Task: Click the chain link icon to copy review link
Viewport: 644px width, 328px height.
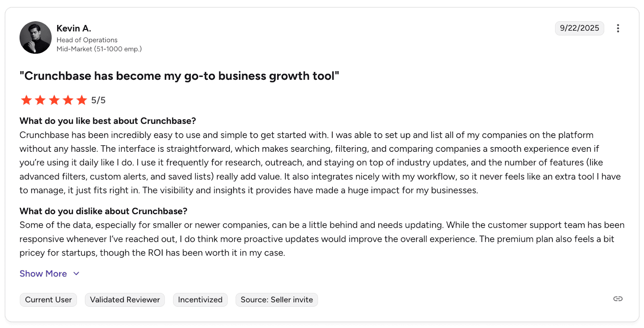Action: click(618, 299)
